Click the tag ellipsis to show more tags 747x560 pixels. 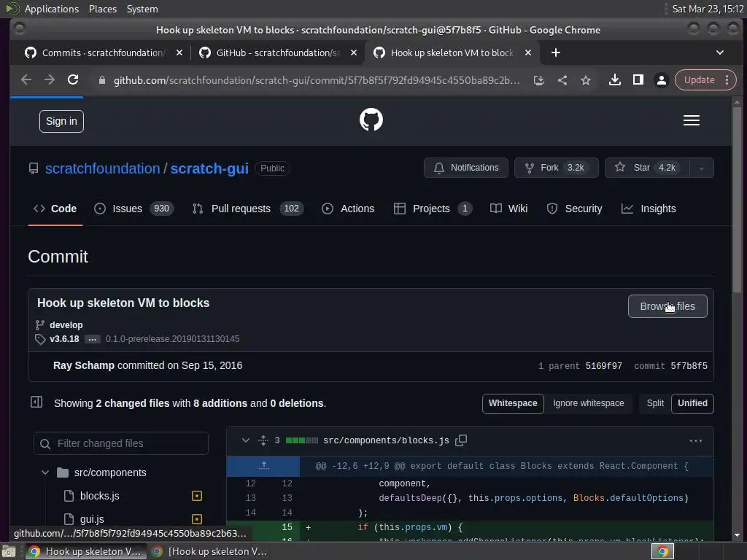point(93,339)
